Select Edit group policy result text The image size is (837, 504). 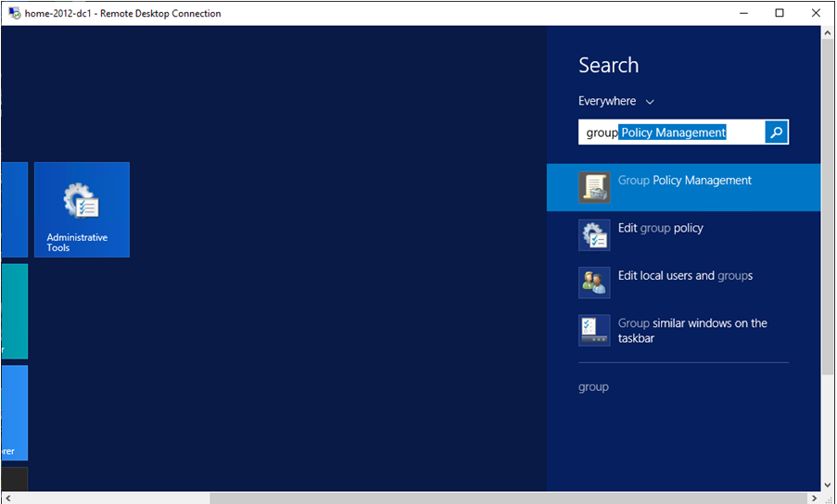pos(660,228)
